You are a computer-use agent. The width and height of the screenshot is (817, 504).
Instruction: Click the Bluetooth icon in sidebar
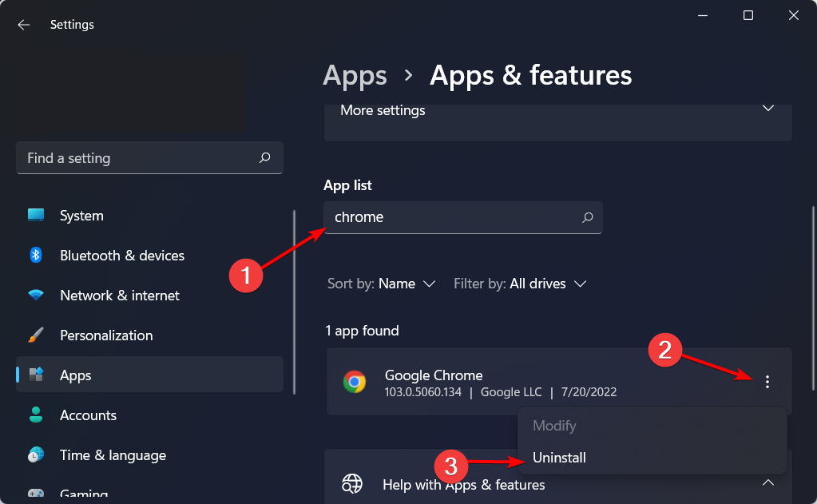[35, 255]
